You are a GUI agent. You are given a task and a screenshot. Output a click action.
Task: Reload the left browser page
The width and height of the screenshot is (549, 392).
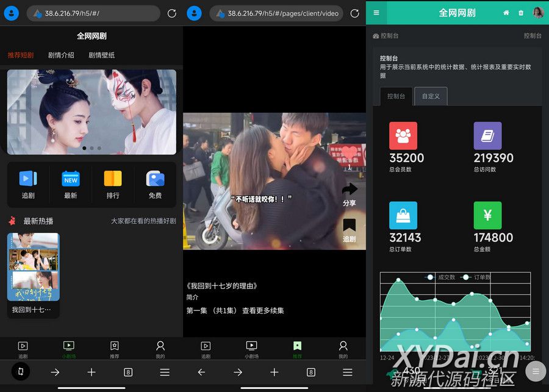click(172, 13)
